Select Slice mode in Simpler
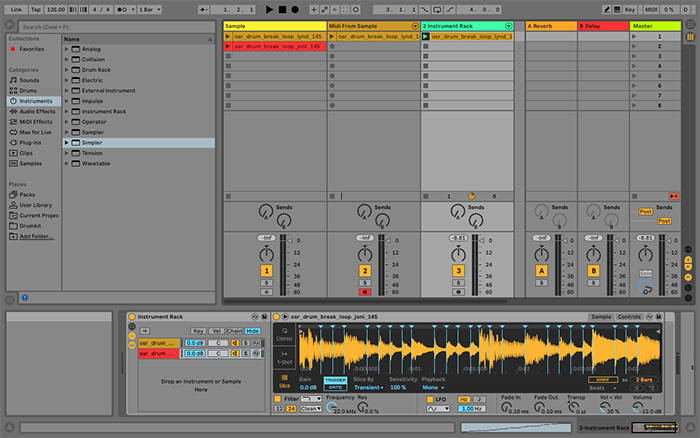Viewport: 700px width, 438px height. pos(284,382)
